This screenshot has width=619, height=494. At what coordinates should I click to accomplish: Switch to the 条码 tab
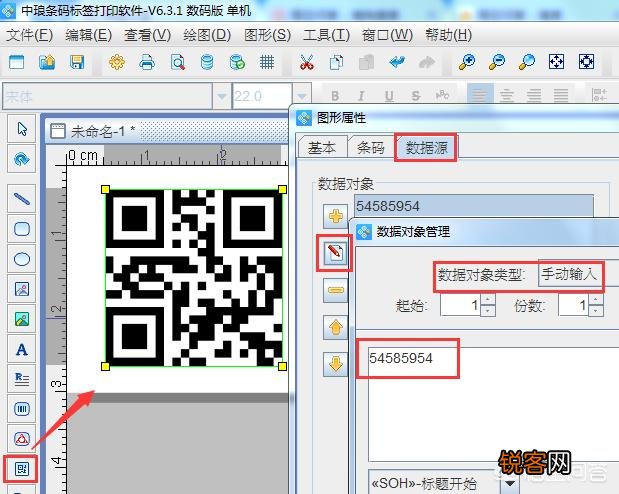(x=370, y=148)
